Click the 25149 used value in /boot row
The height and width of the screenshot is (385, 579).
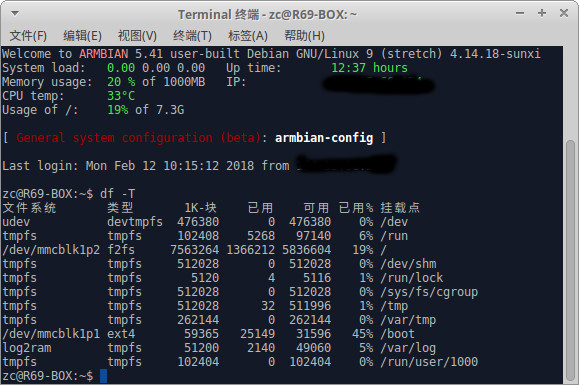click(258, 334)
